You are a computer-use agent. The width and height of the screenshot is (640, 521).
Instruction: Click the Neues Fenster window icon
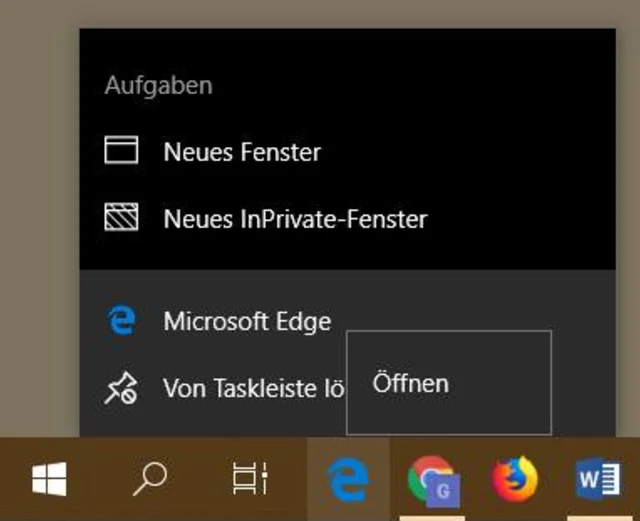[121, 152]
